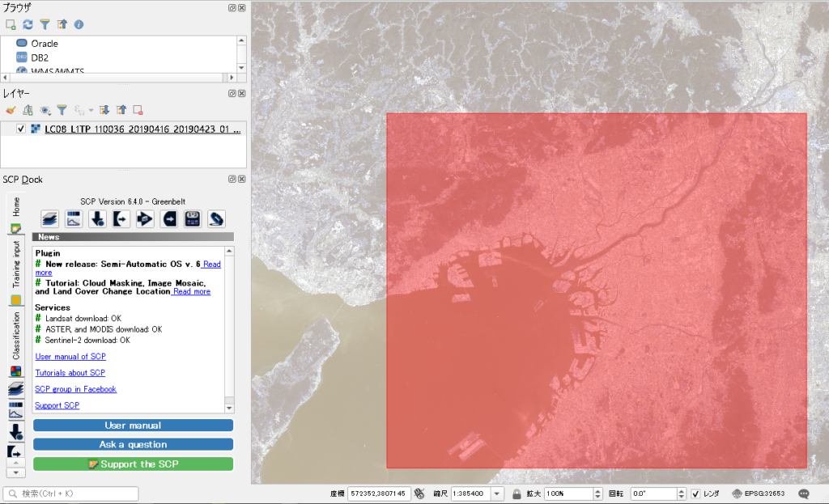Click the scale lock padlock icon
Screen dimensions: 829x504
pos(517,493)
